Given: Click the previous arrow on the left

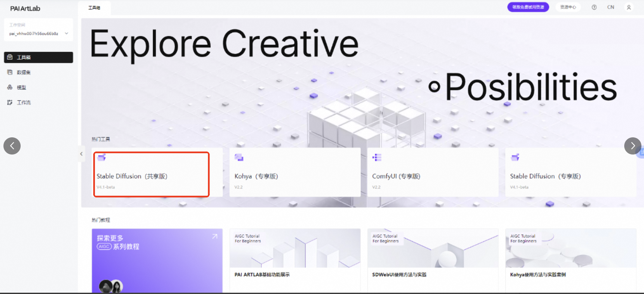Looking at the screenshot, I should 12,146.
